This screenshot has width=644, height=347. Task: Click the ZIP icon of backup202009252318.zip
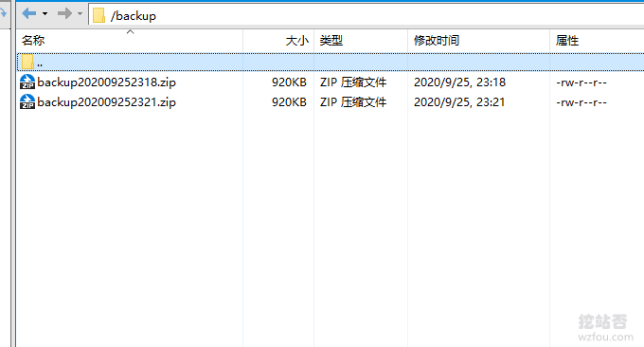pos(27,82)
